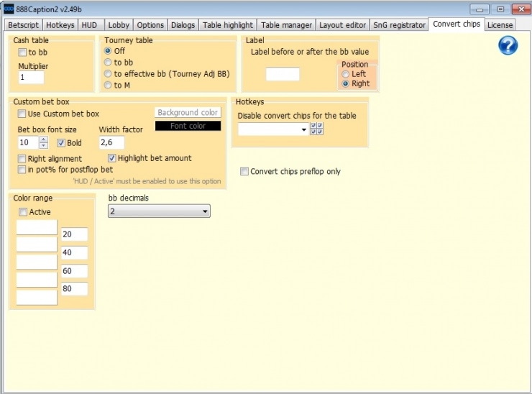Select the Convert chips tab
The image size is (532, 394).
click(457, 24)
